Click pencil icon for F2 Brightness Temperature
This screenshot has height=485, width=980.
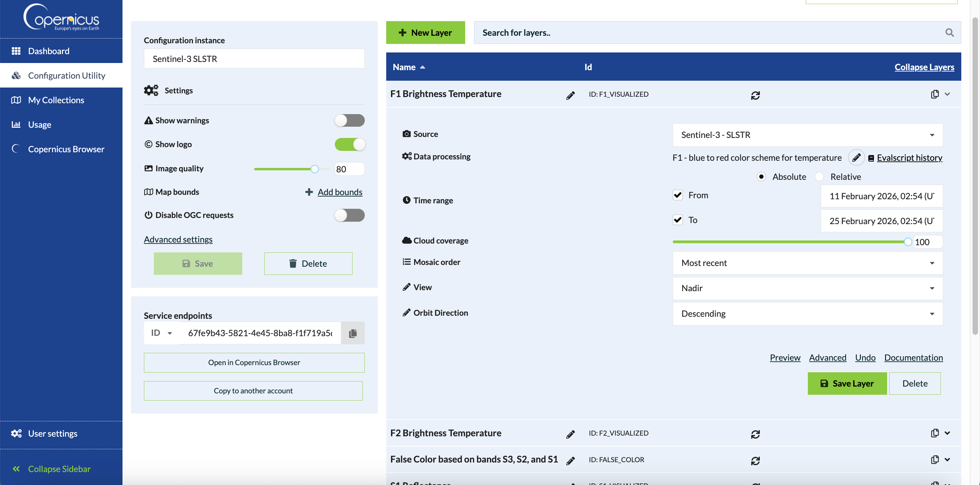(570, 434)
